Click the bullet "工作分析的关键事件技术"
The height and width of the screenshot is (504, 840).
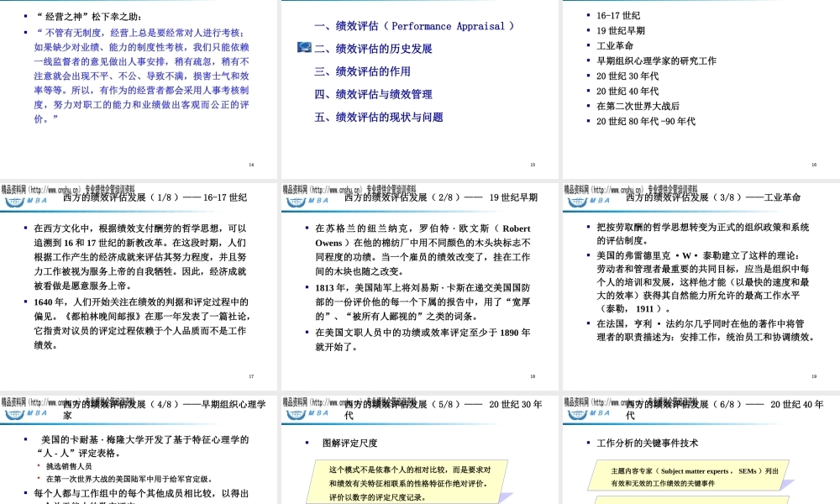647,443
